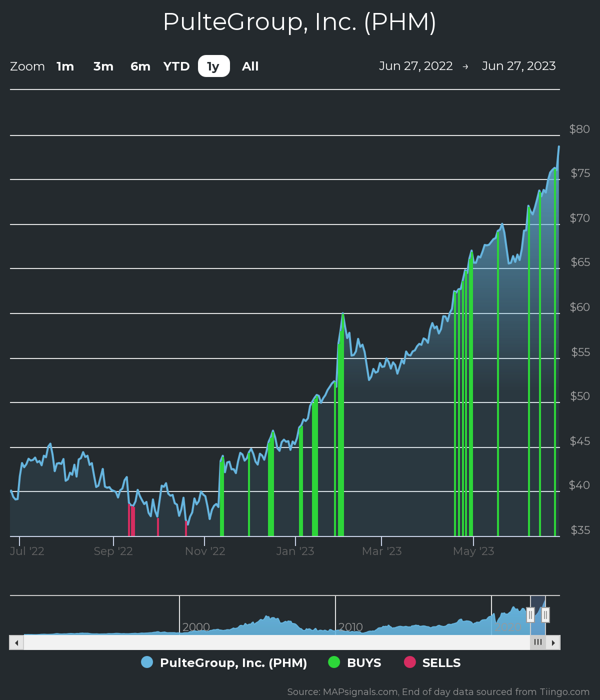600x700 pixels.
Task: Click the Sep '22 axis label
Action: click(113, 551)
